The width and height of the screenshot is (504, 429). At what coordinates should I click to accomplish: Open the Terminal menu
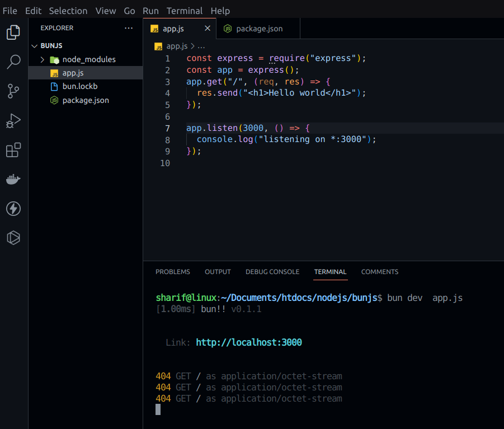pos(185,11)
